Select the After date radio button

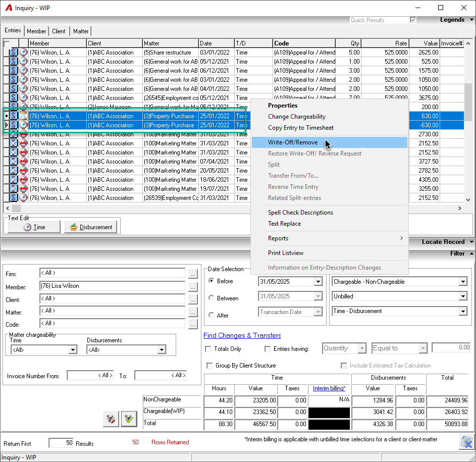click(211, 315)
